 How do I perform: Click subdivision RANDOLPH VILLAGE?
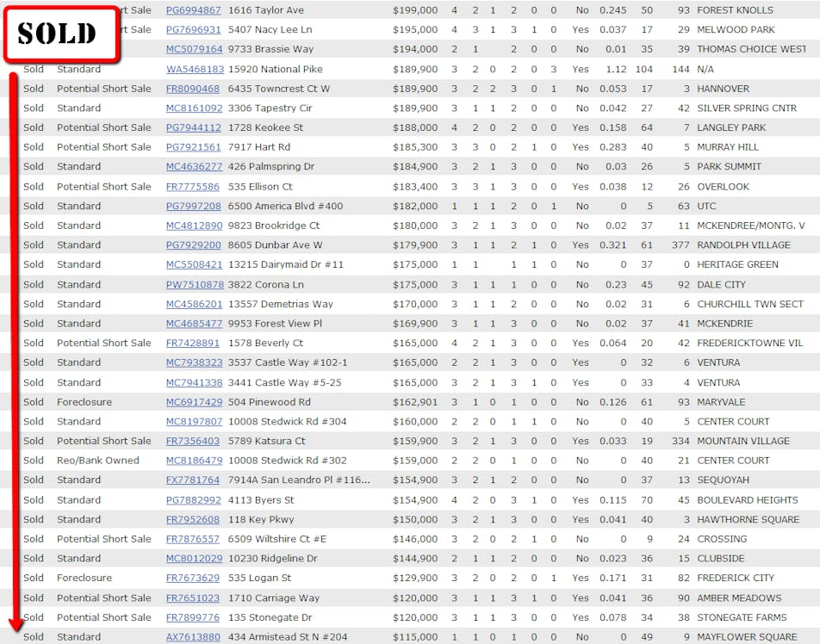743,245
